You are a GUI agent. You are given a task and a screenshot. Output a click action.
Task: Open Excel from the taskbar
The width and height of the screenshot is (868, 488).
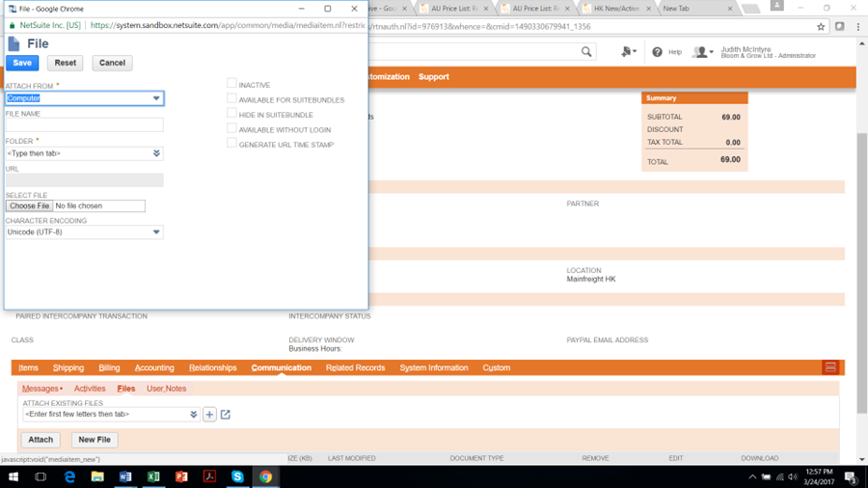(x=153, y=477)
